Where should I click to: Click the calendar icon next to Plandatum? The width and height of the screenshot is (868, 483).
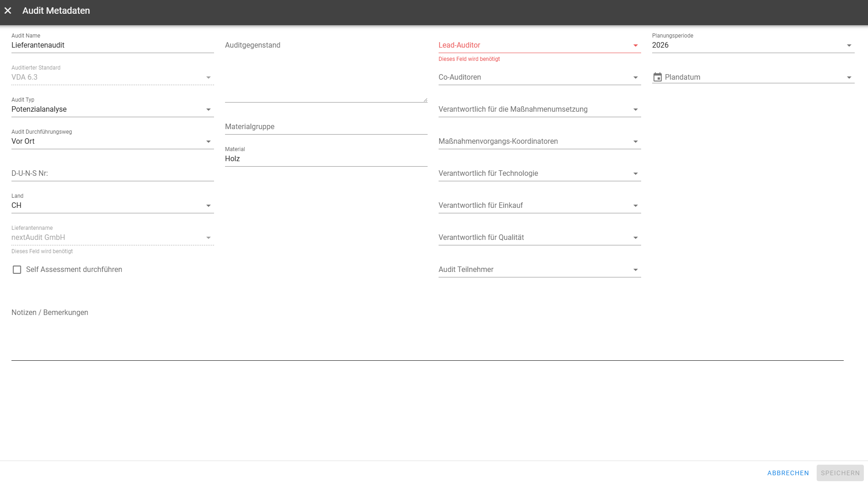pos(657,77)
